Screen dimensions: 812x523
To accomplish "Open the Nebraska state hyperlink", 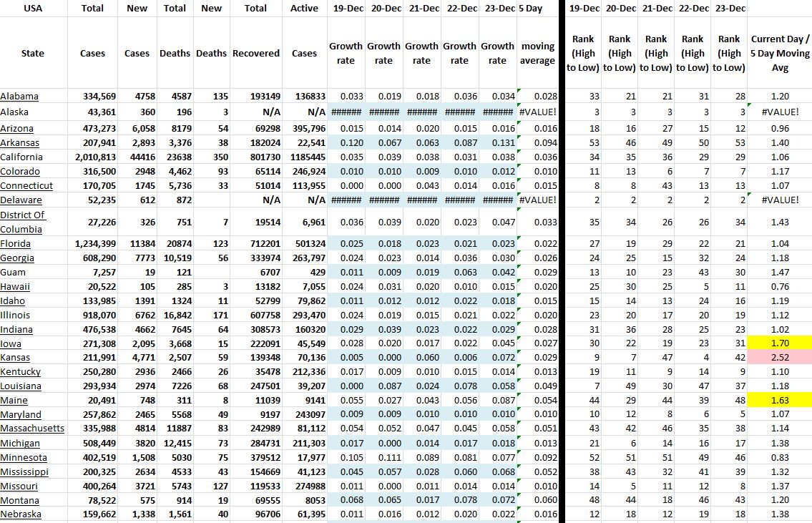I will (21, 514).
